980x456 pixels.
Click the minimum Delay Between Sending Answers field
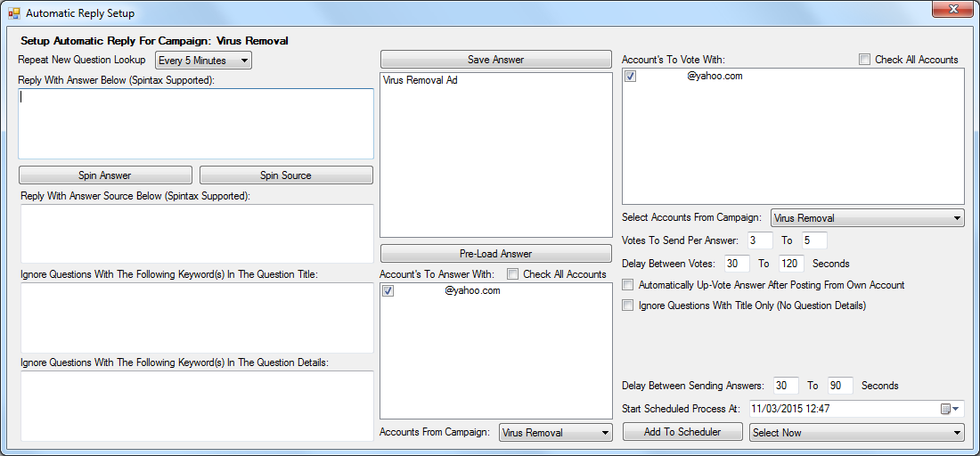787,386
